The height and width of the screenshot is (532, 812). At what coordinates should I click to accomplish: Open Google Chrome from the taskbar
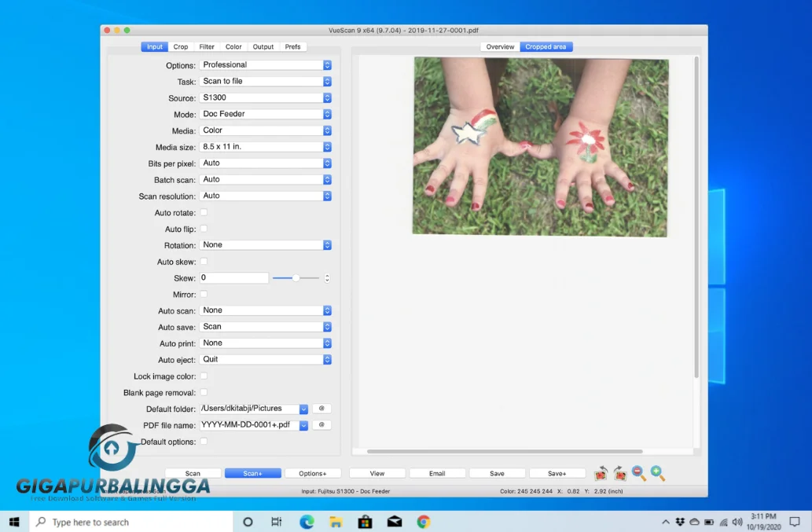pos(424,522)
